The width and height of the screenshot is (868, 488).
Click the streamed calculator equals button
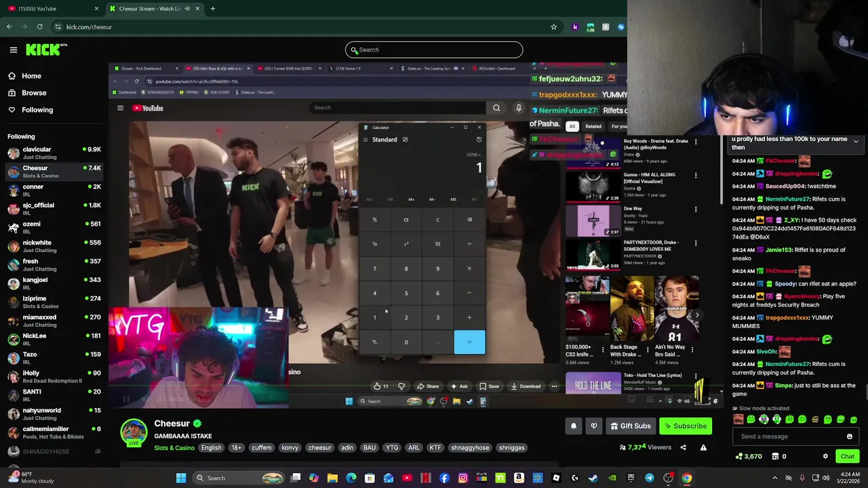[469, 342]
